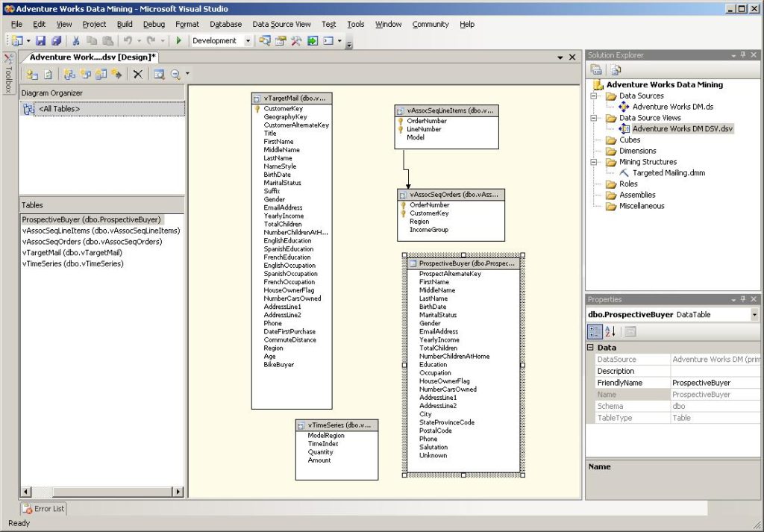Viewport: 764px width, 532px height.
Task: Click the Description property value field
Action: point(716,372)
